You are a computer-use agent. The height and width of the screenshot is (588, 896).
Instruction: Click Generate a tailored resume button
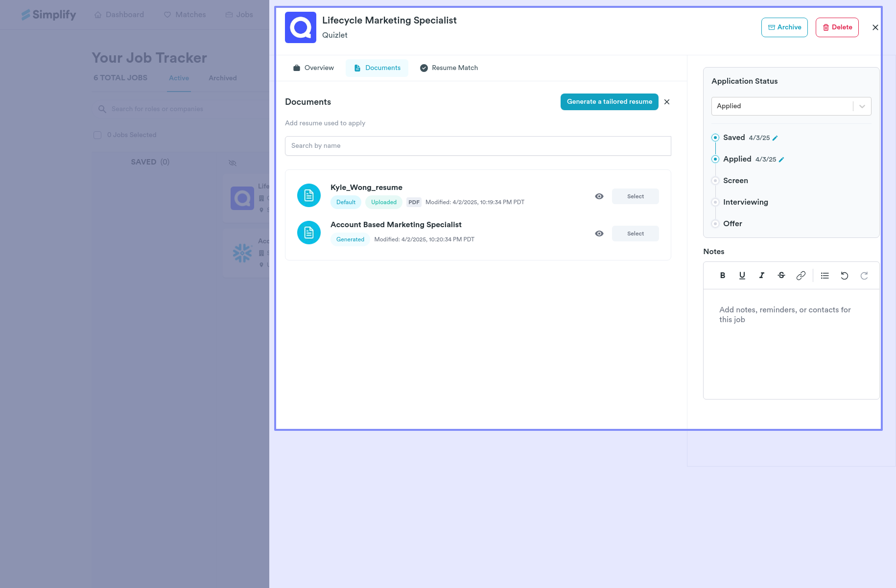[x=609, y=102]
